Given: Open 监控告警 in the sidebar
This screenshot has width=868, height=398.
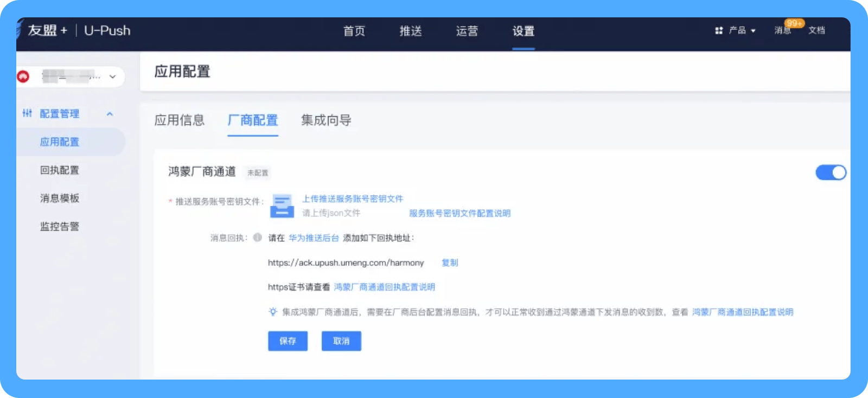Looking at the screenshot, I should click(x=60, y=227).
